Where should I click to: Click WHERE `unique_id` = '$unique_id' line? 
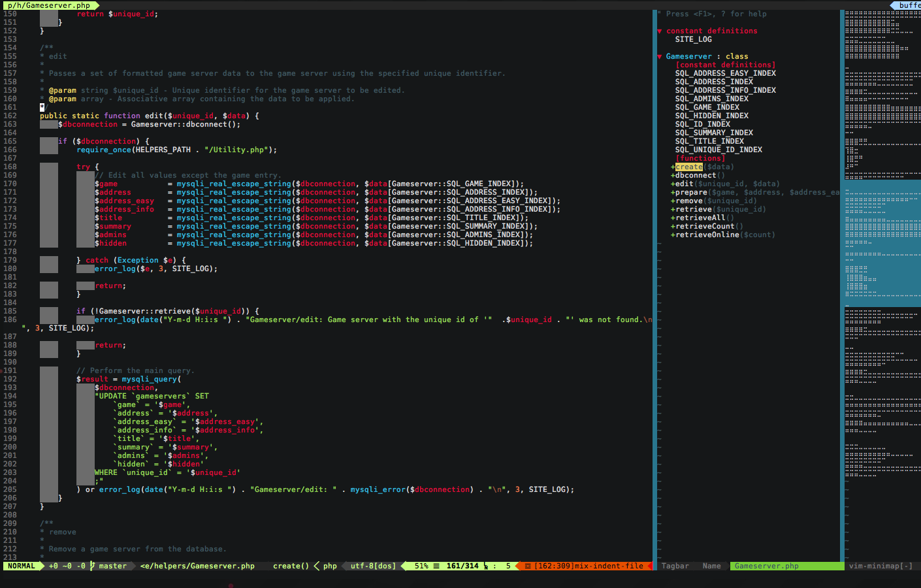pos(168,472)
